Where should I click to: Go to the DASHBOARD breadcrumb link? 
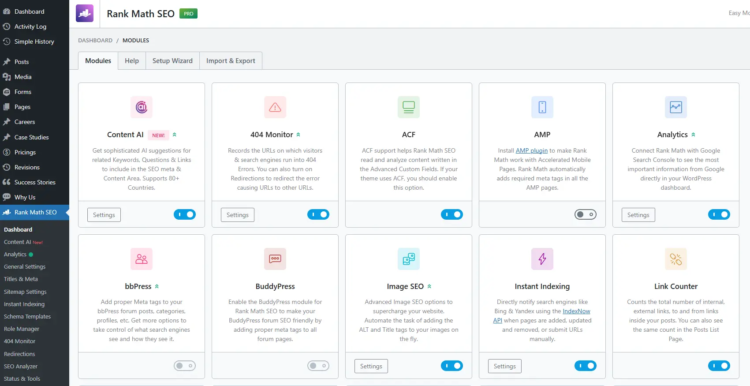point(95,41)
